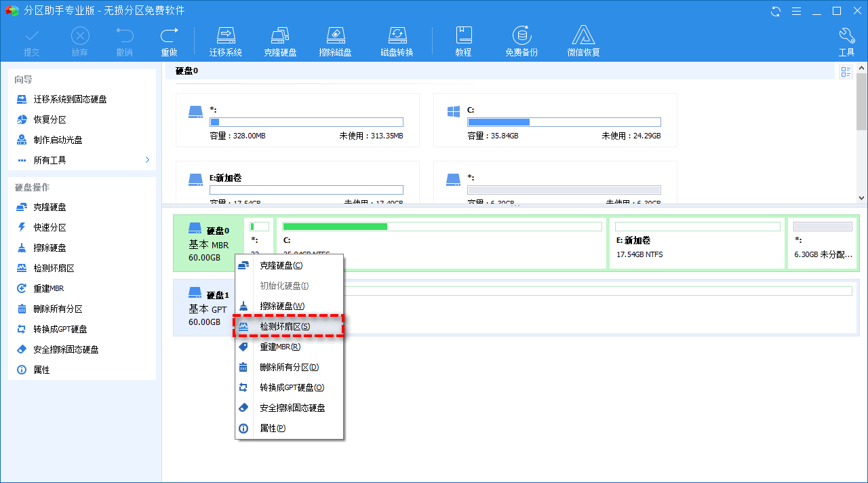Viewport: 868px width, 483px height.
Task: Open the 教程 tutorial toolbar button
Action: [463, 41]
